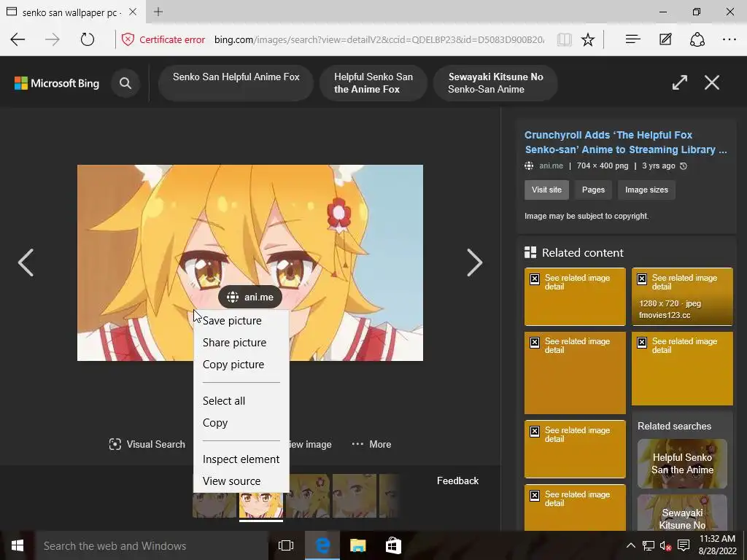The height and width of the screenshot is (560, 747).
Task: Add page to favorites with star icon
Action: coord(588,39)
